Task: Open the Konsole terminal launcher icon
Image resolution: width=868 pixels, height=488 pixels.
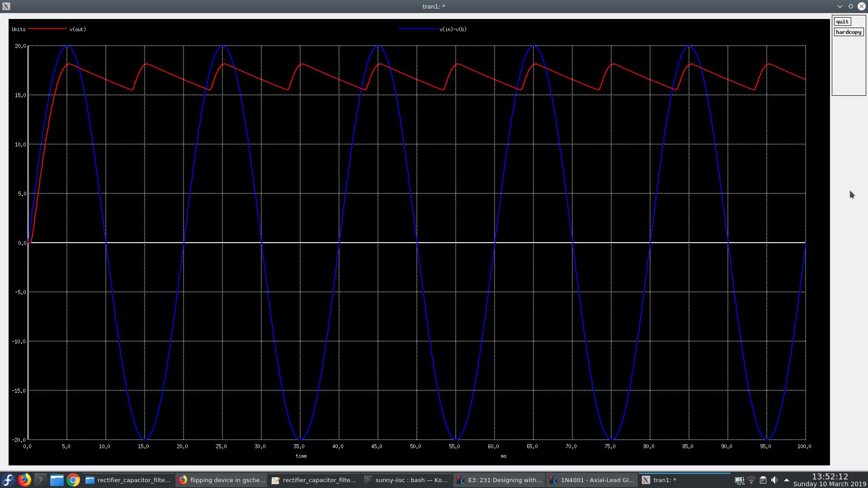Action: pyautogui.click(x=40, y=480)
